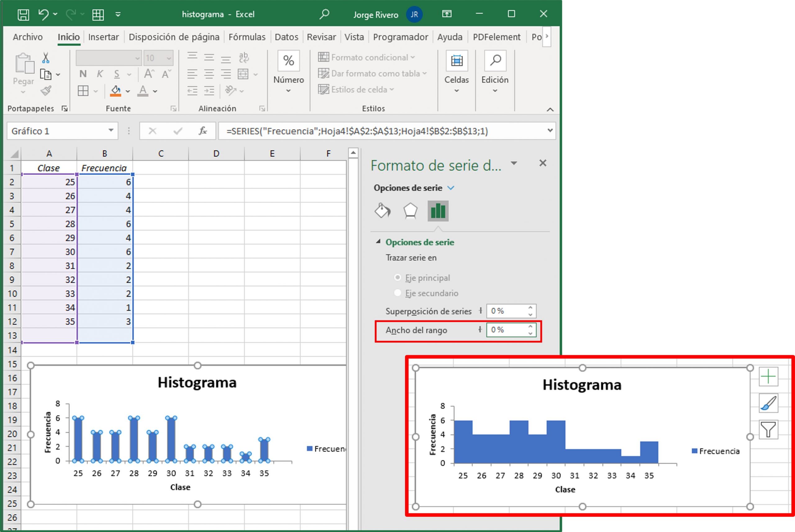Open the Programador ribbon tab

click(x=401, y=37)
